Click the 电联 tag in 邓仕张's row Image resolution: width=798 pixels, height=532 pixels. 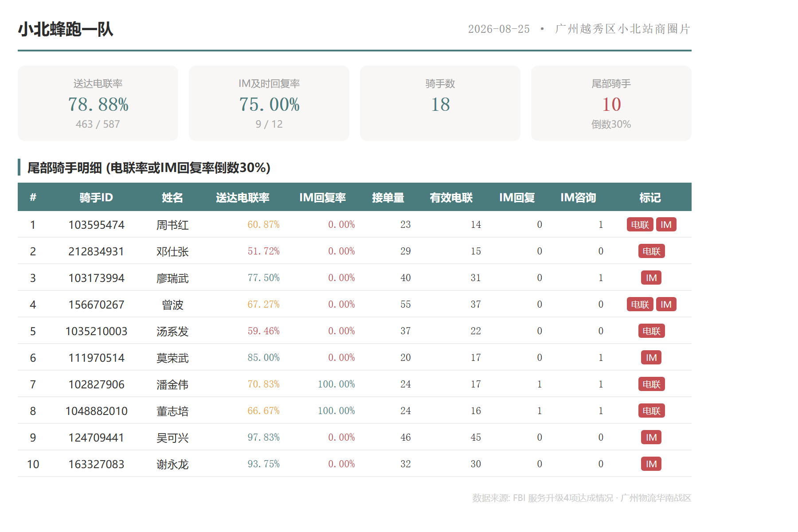pyautogui.click(x=651, y=251)
